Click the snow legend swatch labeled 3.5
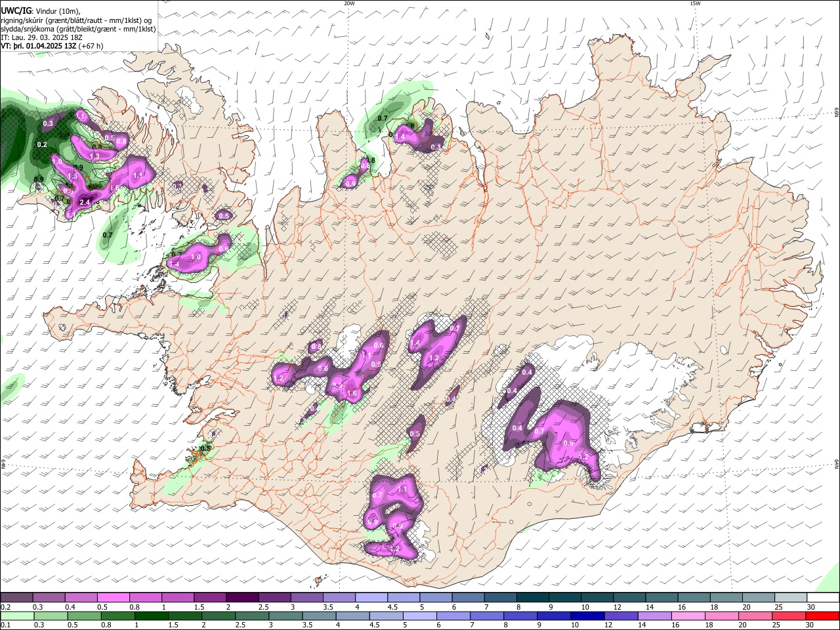The height and width of the screenshot is (630, 840). pos(338,598)
